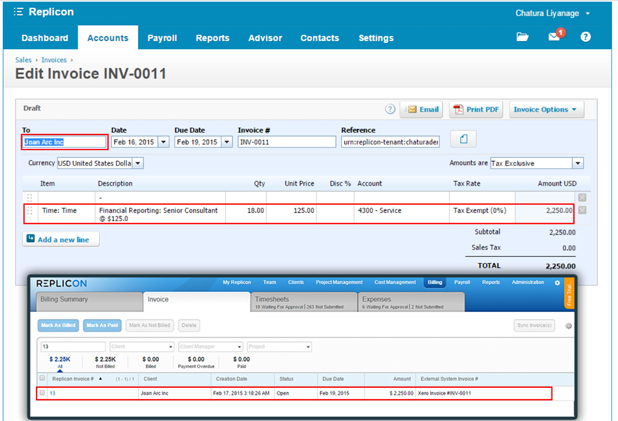Toggle the select-all checkbox in invoice table header
618x421 pixels.
click(x=42, y=378)
